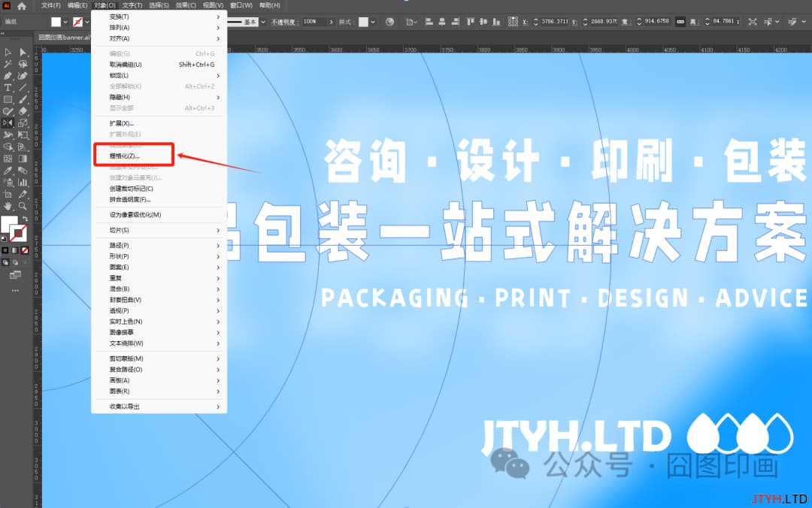Select the Artboard tool

coord(8,194)
